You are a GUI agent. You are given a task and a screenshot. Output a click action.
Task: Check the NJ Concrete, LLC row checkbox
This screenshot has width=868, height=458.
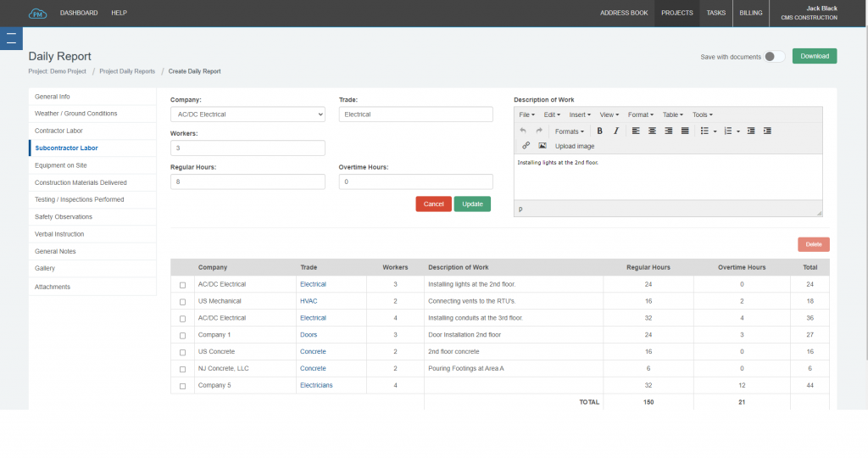tap(183, 369)
